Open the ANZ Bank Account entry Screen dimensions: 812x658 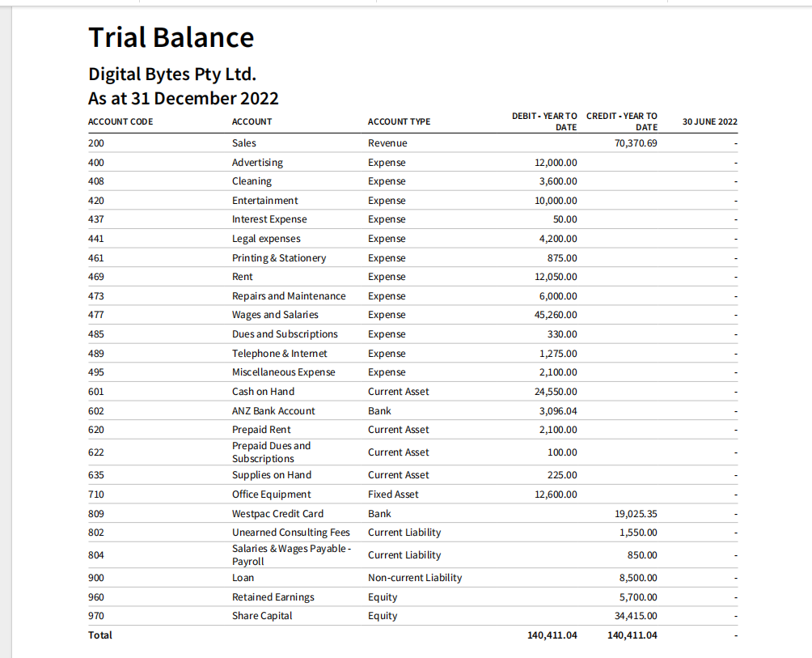coord(273,411)
